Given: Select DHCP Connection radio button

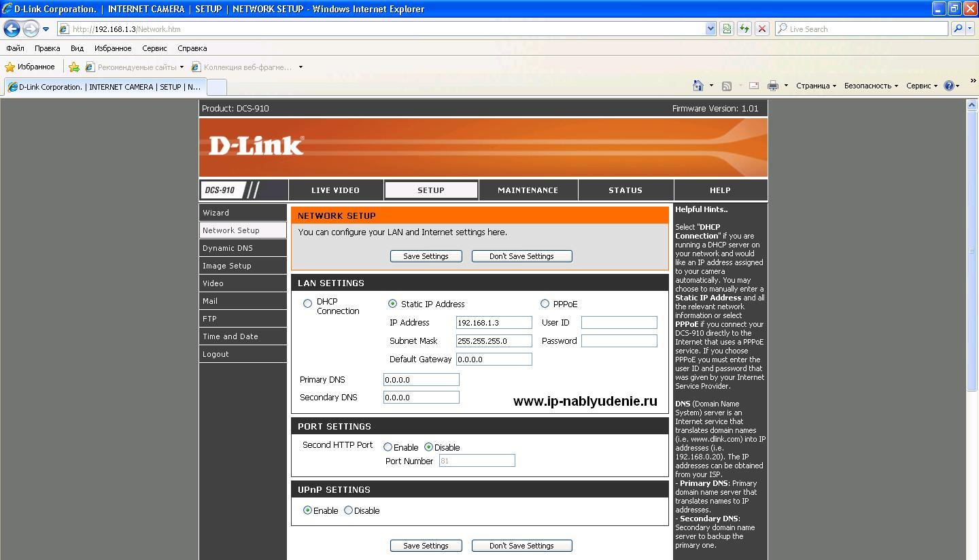Looking at the screenshot, I should 307,304.
